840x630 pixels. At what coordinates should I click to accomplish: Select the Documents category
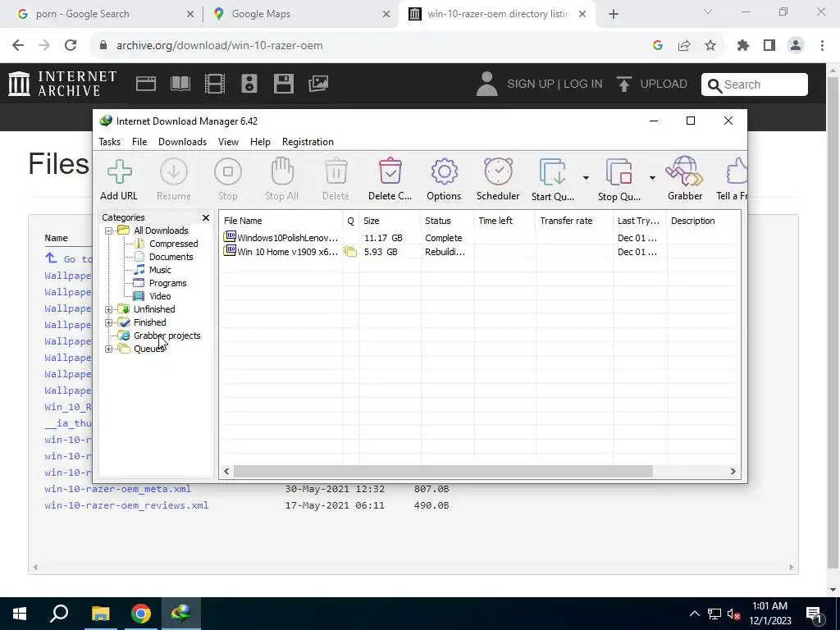(171, 257)
